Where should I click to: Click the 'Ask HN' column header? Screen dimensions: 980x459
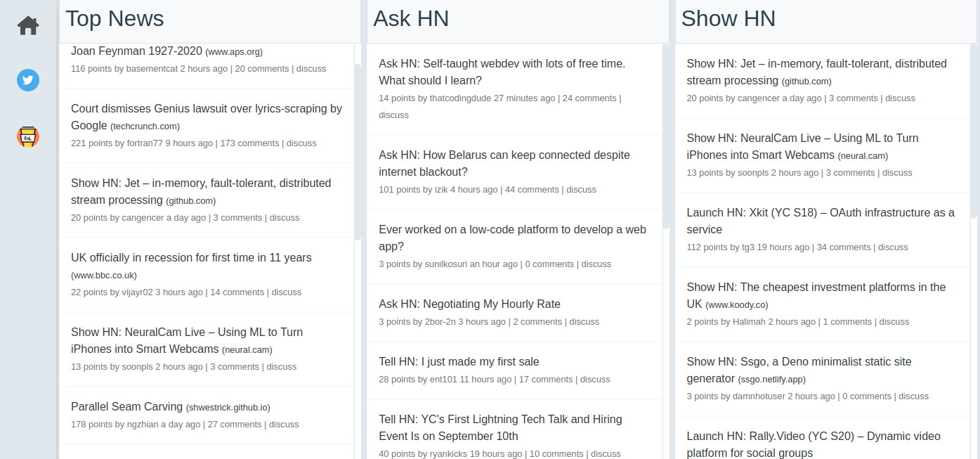click(411, 18)
